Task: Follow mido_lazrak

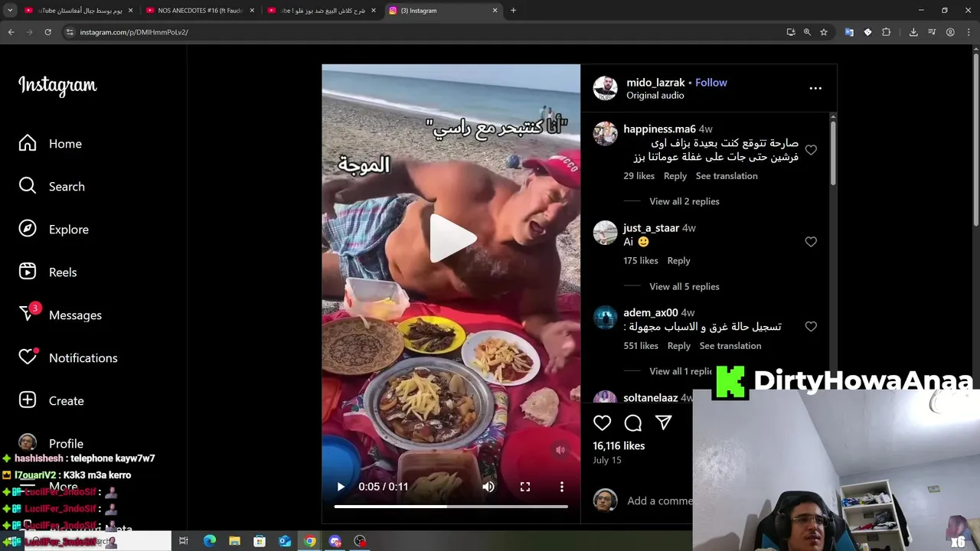Action: [711, 83]
